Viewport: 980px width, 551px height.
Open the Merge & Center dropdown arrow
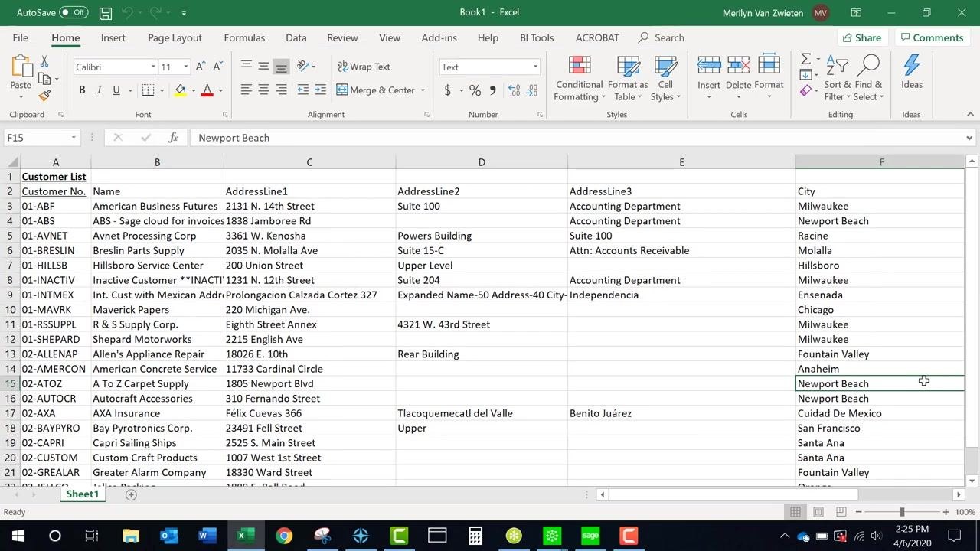coord(423,90)
